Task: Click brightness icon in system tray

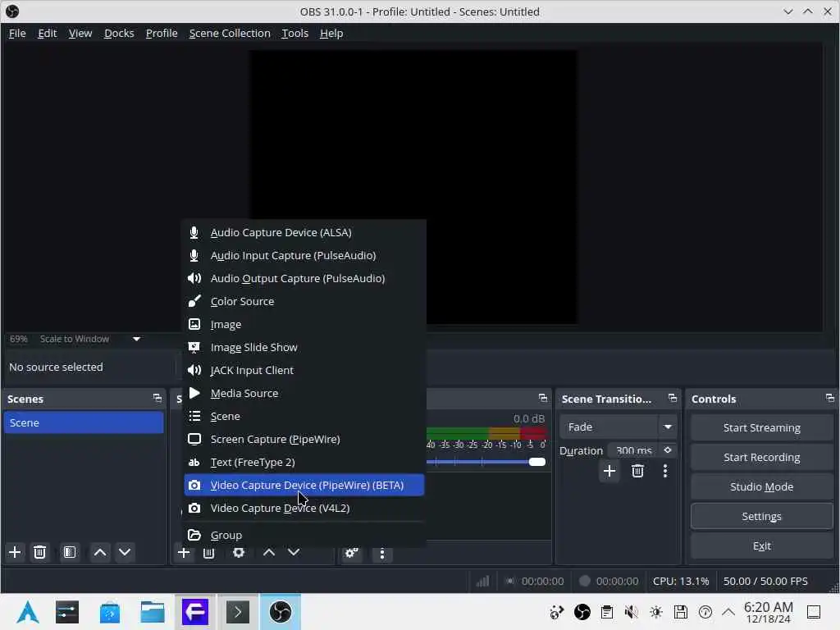Action: pos(656,612)
